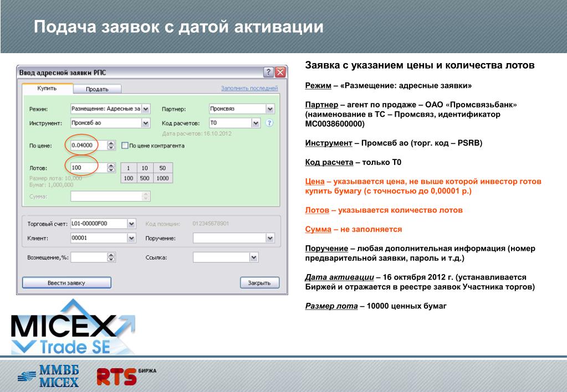This screenshot has height=392, width=567.
Task: Adjust the Возмещение,% spinner arrows
Action: (111, 257)
